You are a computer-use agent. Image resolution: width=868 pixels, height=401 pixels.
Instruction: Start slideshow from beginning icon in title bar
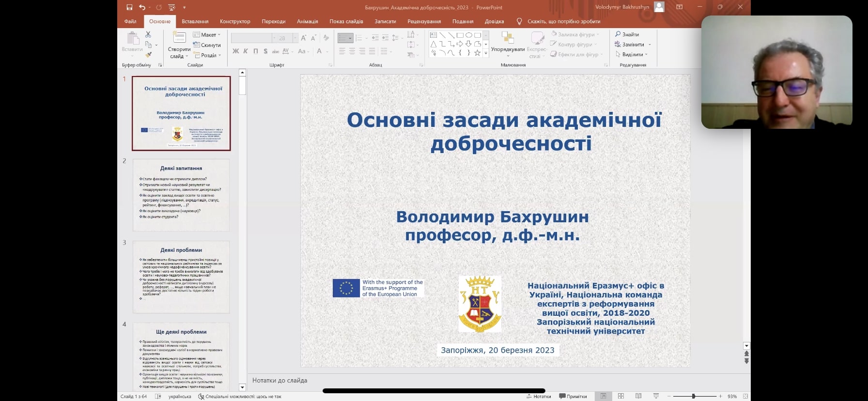coord(171,7)
